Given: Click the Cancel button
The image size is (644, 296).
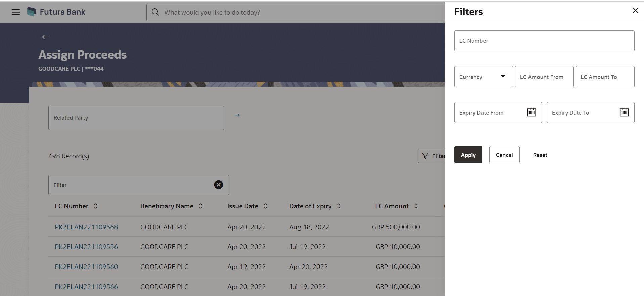Looking at the screenshot, I should pos(504,155).
